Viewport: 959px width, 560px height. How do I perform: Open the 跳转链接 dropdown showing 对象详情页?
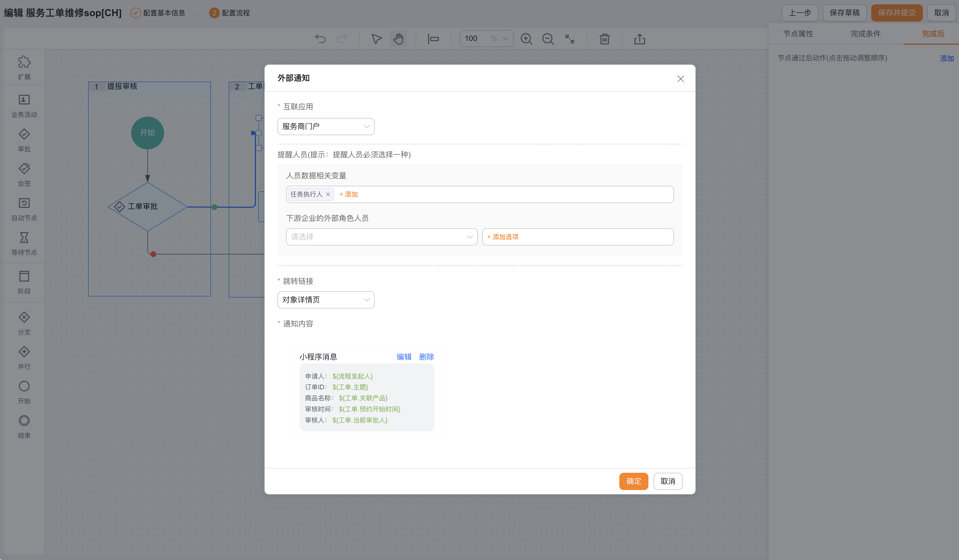coord(326,300)
